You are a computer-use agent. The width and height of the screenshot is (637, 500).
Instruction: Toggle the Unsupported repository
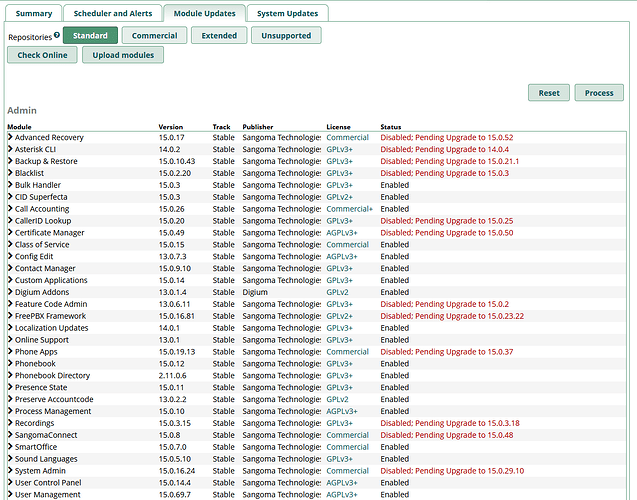coord(286,35)
